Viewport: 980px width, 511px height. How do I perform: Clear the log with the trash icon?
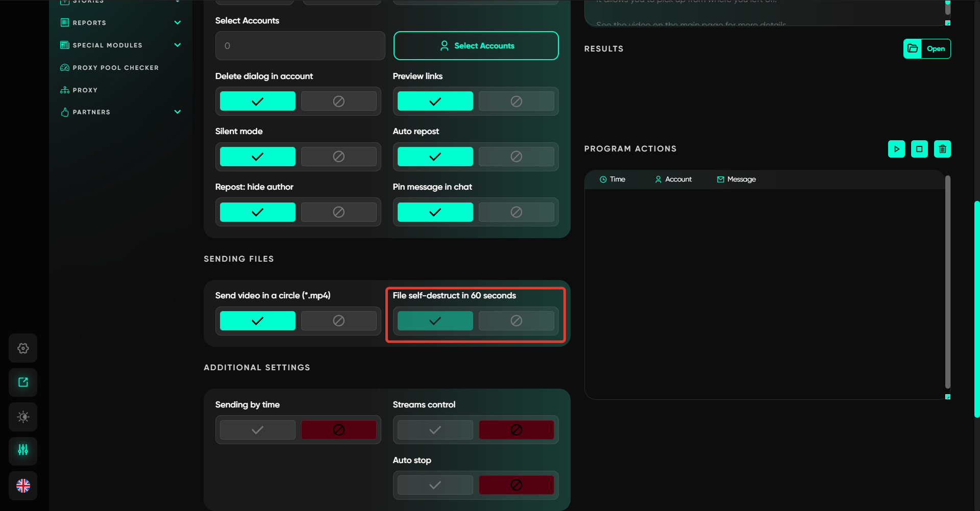942,149
